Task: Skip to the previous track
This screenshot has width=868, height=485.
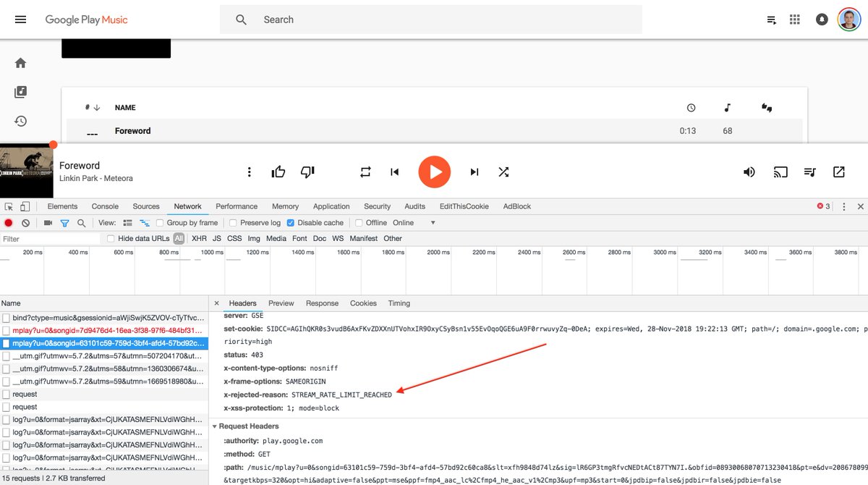Action: click(x=394, y=172)
